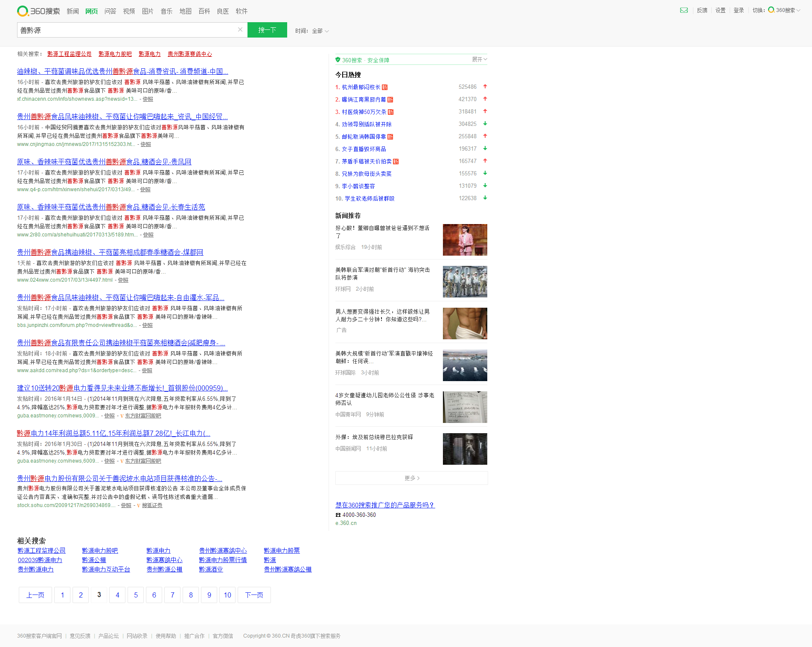Go to results page 10
This screenshot has height=647, width=812.
coord(227,595)
